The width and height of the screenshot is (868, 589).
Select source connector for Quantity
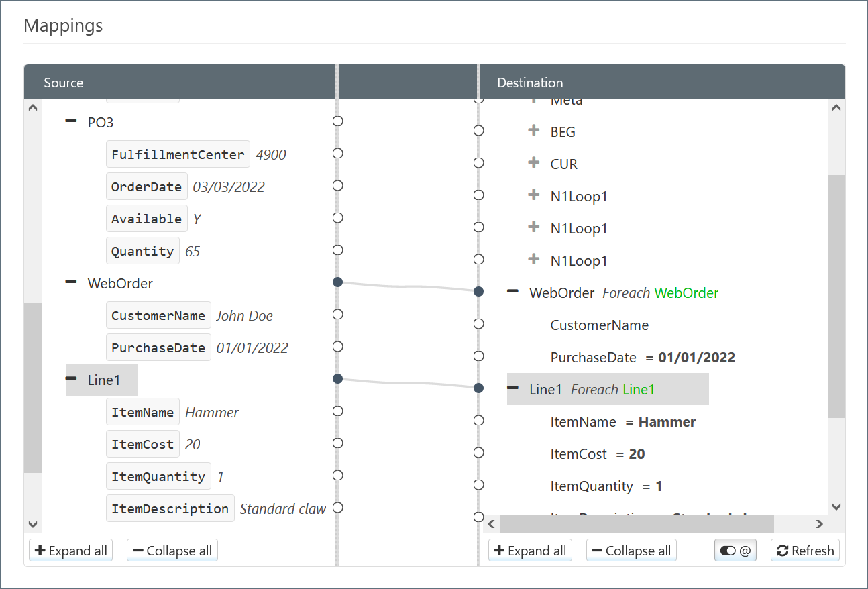tap(338, 250)
